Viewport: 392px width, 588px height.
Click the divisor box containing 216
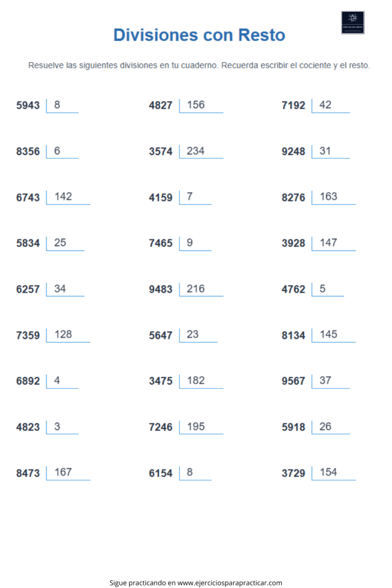201,289
